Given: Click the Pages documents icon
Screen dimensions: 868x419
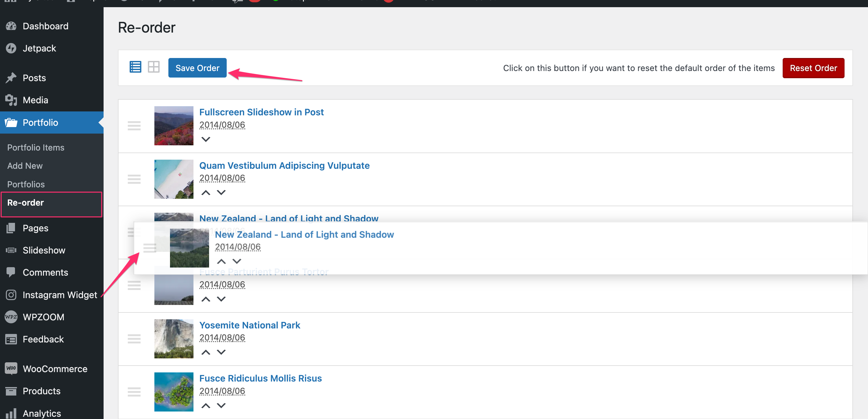Looking at the screenshot, I should pos(11,228).
